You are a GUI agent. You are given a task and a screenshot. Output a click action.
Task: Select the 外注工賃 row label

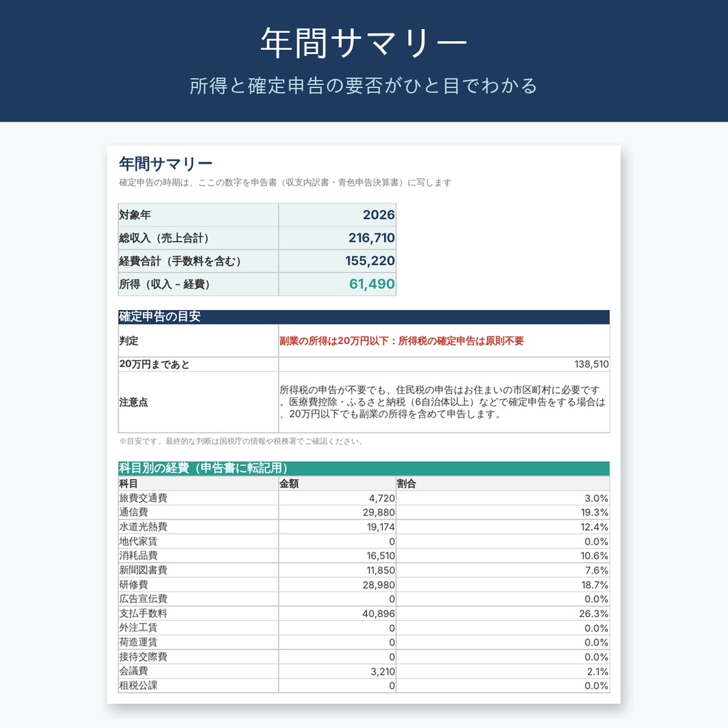click(x=139, y=628)
